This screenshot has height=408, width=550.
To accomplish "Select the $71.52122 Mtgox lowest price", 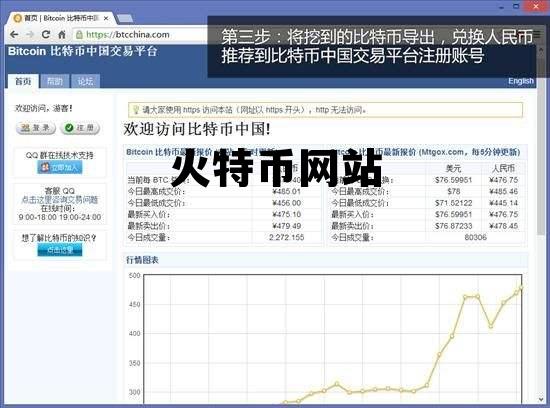I will 454,203.
